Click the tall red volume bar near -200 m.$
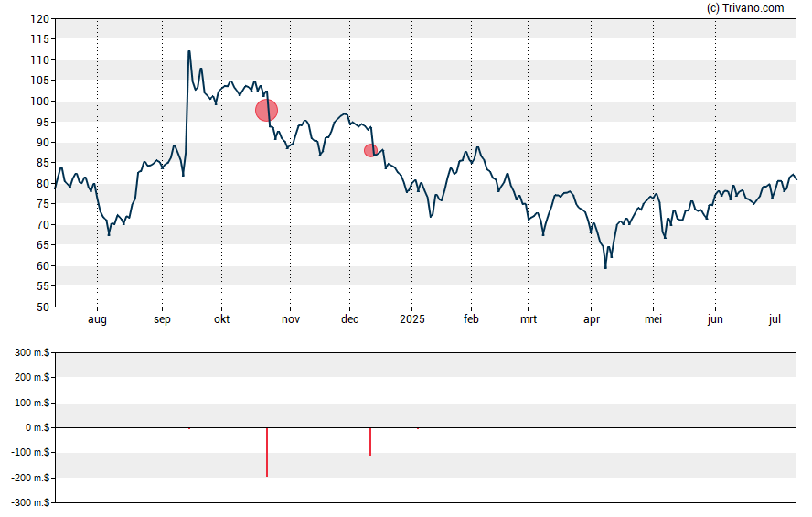 pos(267,452)
